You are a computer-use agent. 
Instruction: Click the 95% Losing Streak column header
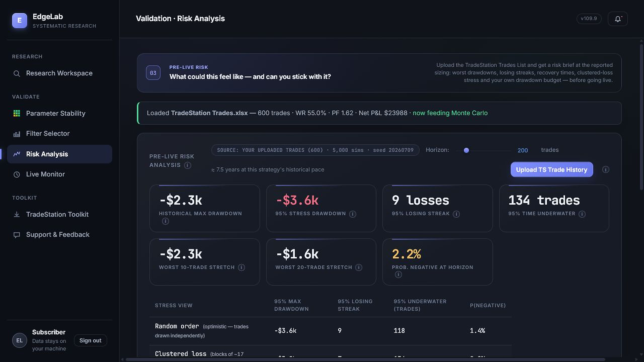355,305
